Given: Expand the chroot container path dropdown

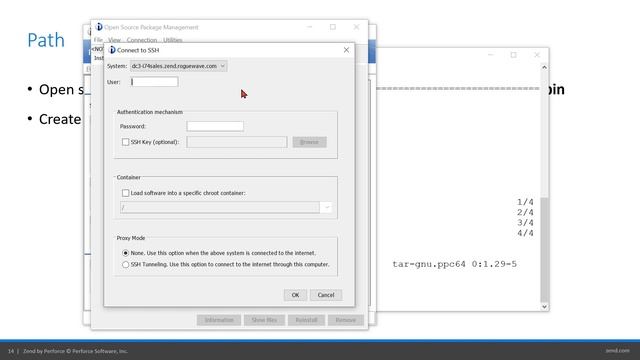Looking at the screenshot, I should point(327,207).
